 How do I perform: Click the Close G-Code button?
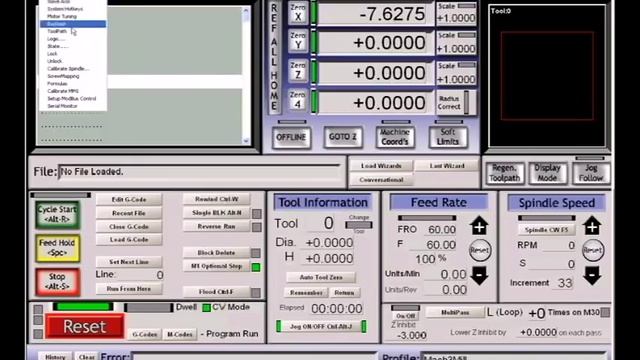coord(129,227)
